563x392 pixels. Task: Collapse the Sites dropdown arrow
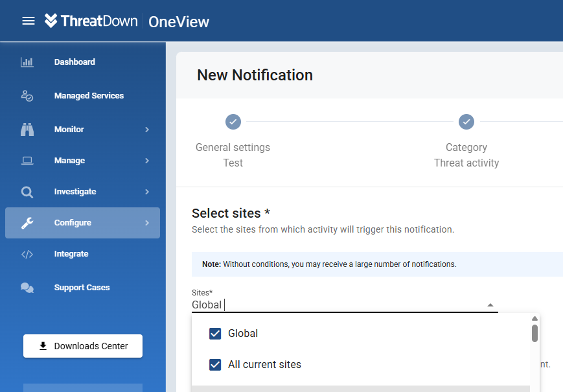tap(490, 305)
